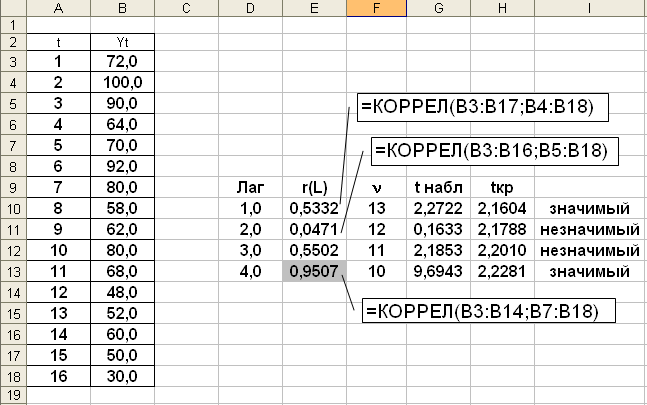
Task: Click cell with header 'Yt'
Action: click(x=123, y=42)
